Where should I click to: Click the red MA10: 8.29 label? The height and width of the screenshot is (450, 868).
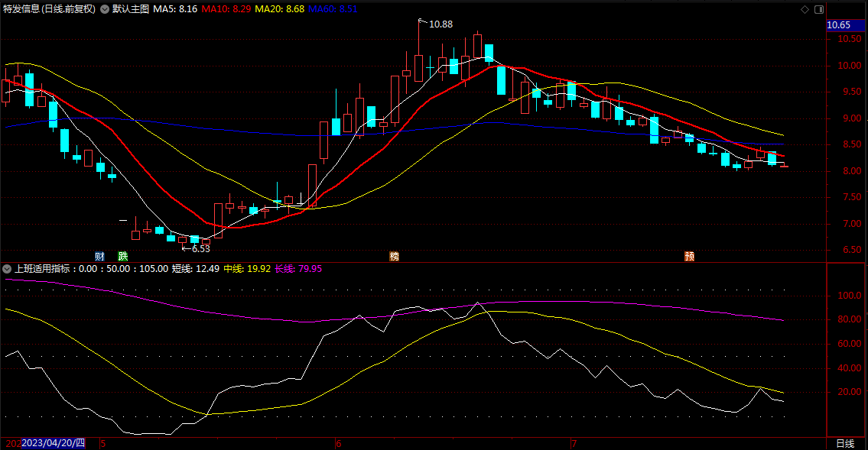[x=226, y=9]
